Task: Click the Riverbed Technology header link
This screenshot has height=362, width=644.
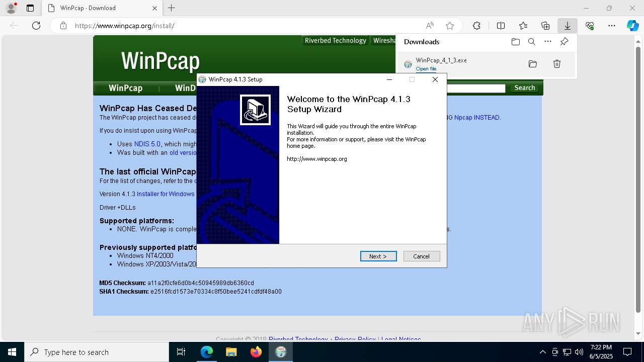Action: click(x=336, y=41)
